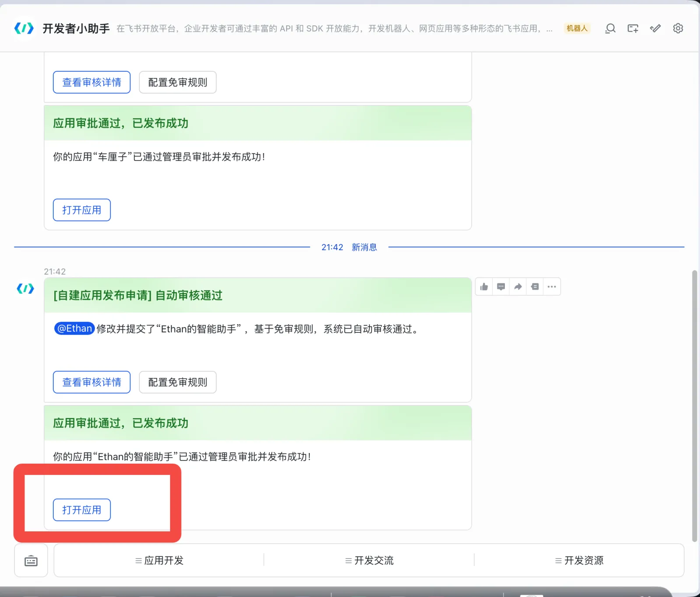Open the 应用开发 bottom menu
The width and height of the screenshot is (700, 597).
pyautogui.click(x=159, y=560)
